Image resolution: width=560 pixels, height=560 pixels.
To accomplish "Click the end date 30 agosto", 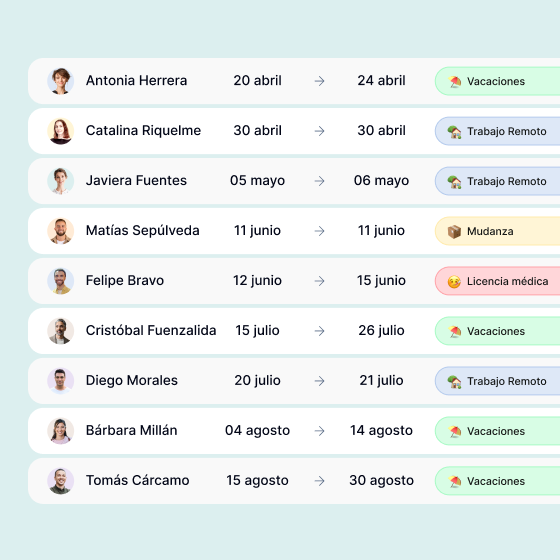I will [x=381, y=481].
